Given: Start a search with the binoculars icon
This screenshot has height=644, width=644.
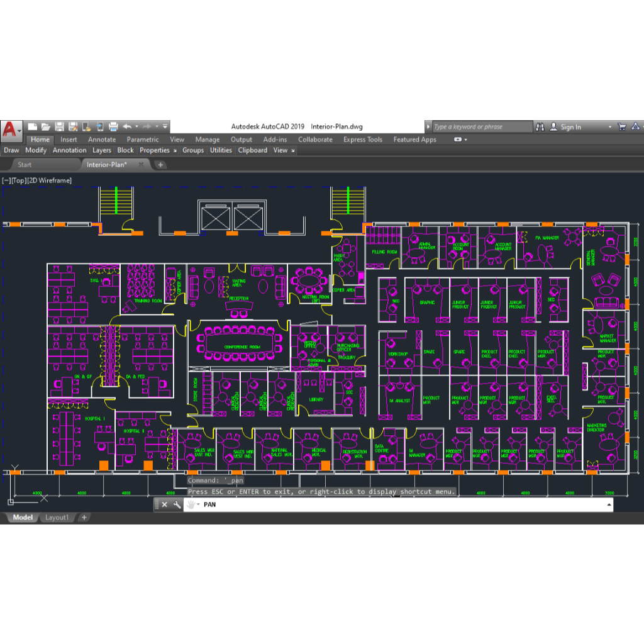Looking at the screenshot, I should coord(540,126).
